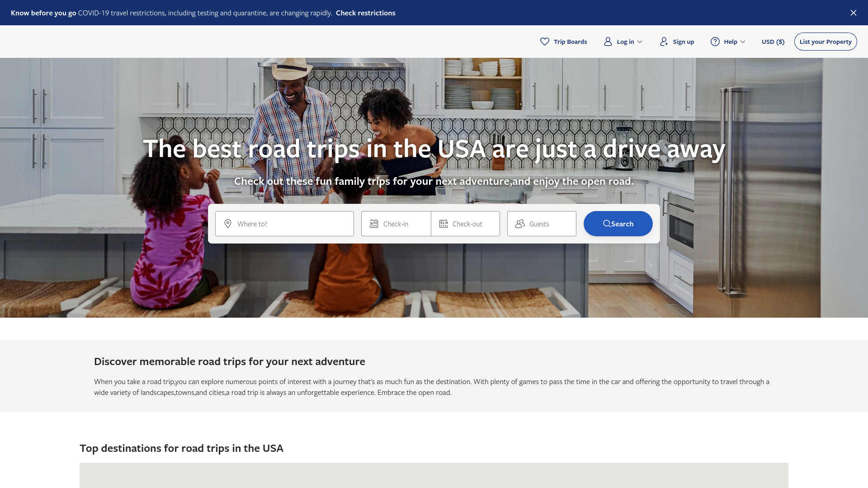Image resolution: width=868 pixels, height=488 pixels.
Task: Open the Trip Boards menu item
Action: pyautogui.click(x=564, y=42)
